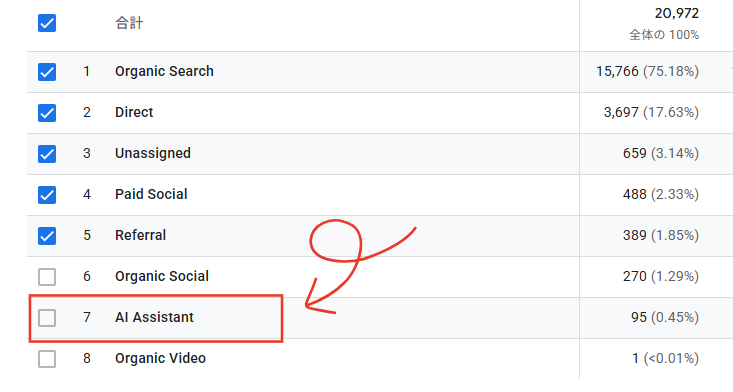This screenshot has width=733, height=392.
Task: Uncheck the 合計 total row checkbox
Action: tap(47, 23)
